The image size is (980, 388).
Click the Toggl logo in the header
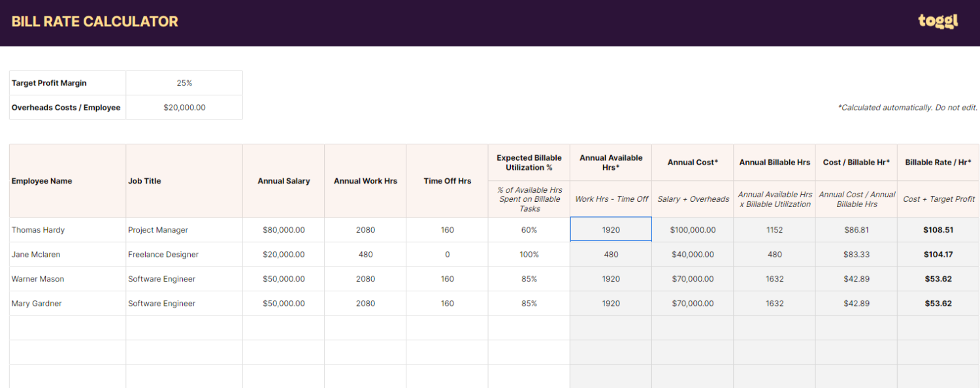click(938, 21)
